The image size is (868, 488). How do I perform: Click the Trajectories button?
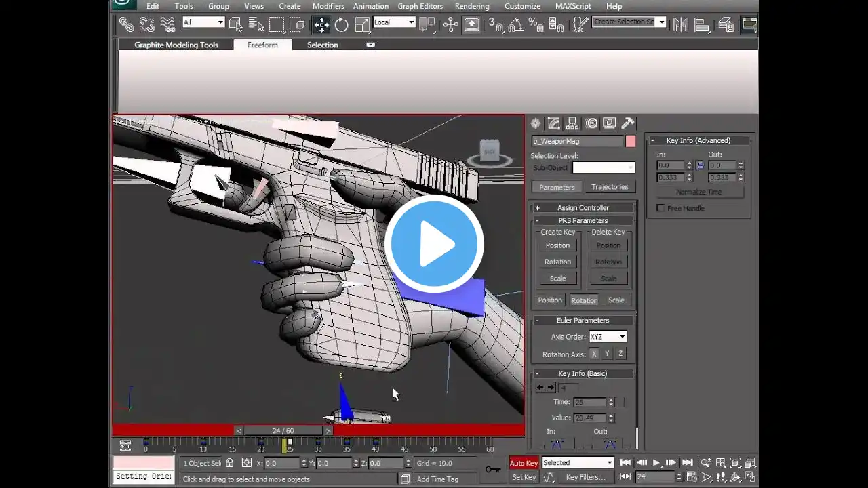(610, 187)
